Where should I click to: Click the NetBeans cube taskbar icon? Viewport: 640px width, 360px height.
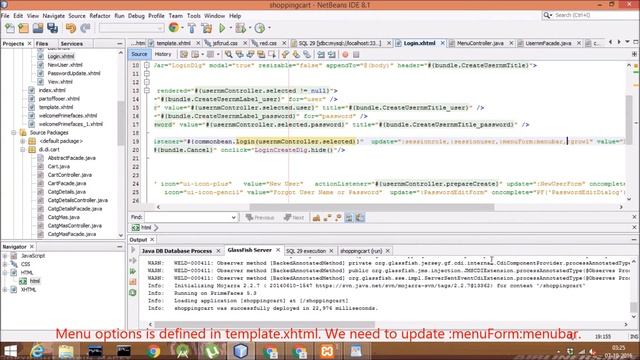pos(240,351)
